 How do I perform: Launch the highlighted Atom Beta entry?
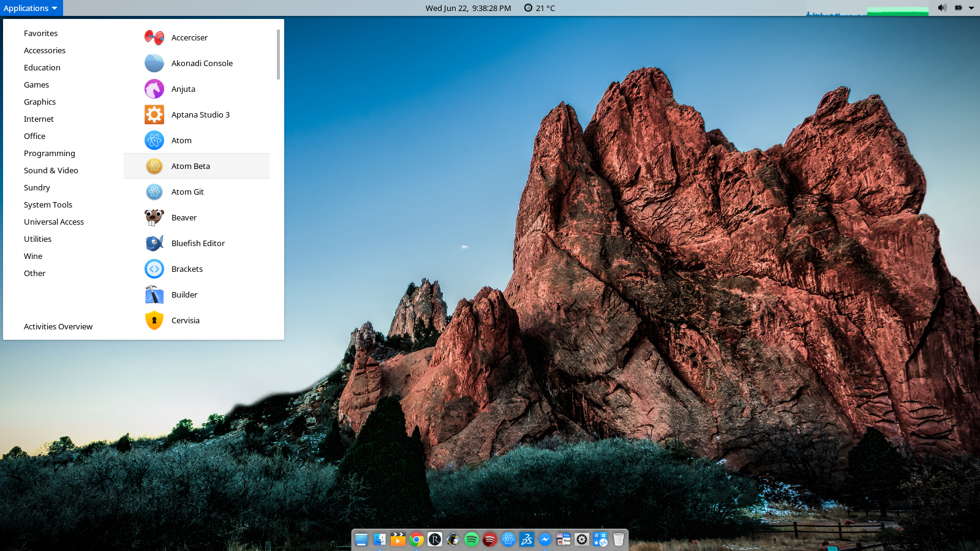click(197, 166)
